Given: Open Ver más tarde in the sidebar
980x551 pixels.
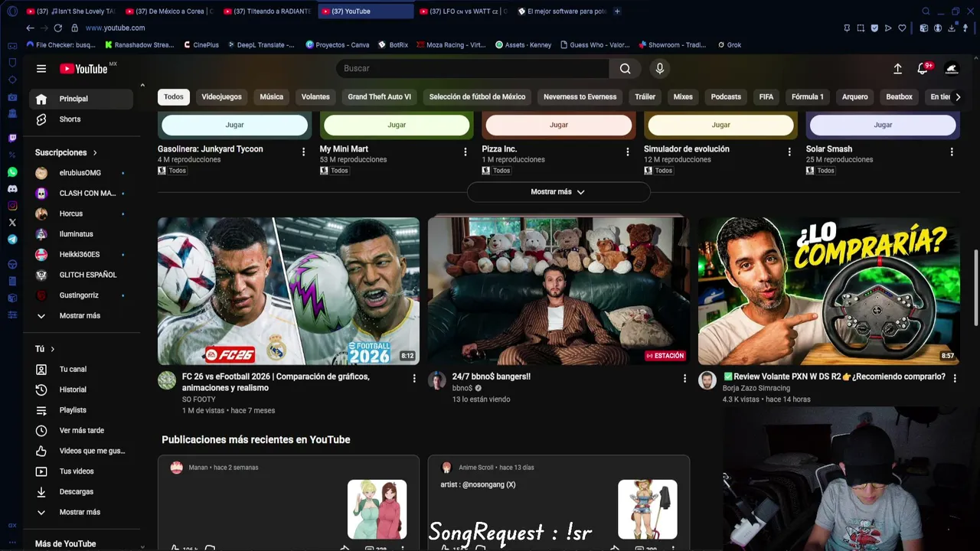Looking at the screenshot, I should [x=81, y=431].
